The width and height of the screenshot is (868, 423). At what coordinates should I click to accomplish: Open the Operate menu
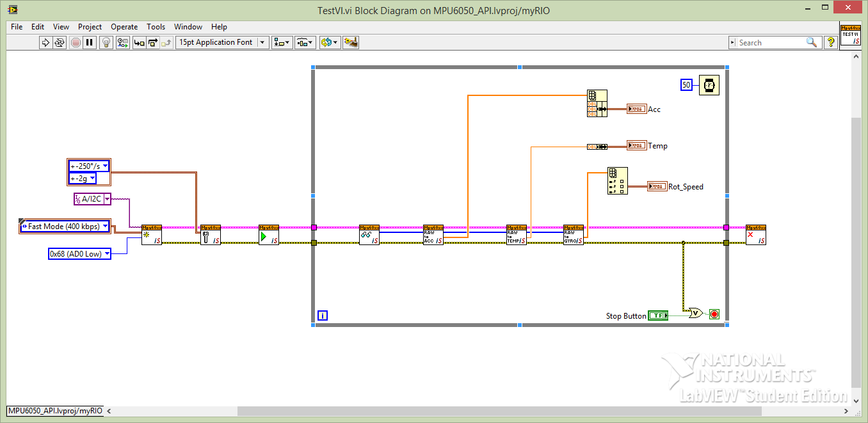pos(124,27)
